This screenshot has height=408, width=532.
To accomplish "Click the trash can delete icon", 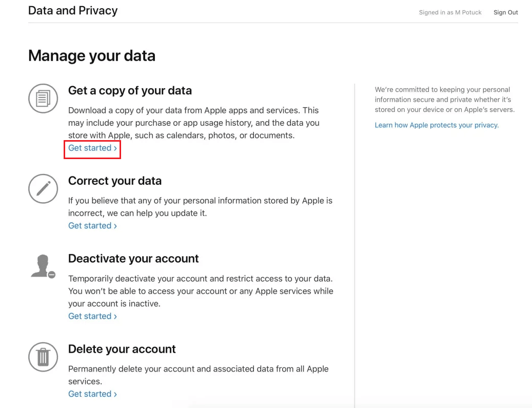I will pos(43,357).
